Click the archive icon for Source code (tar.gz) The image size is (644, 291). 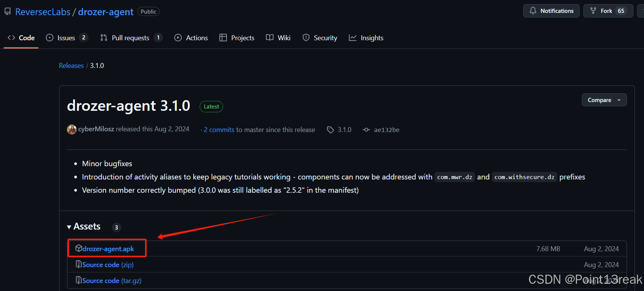79,280
